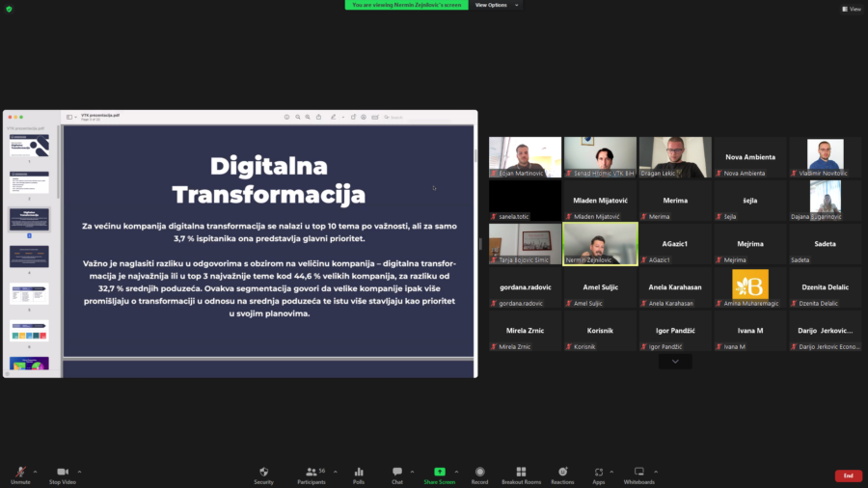868x488 pixels.
Task: Select page 4 thumbnail in Preview sidebar
Action: (29, 257)
